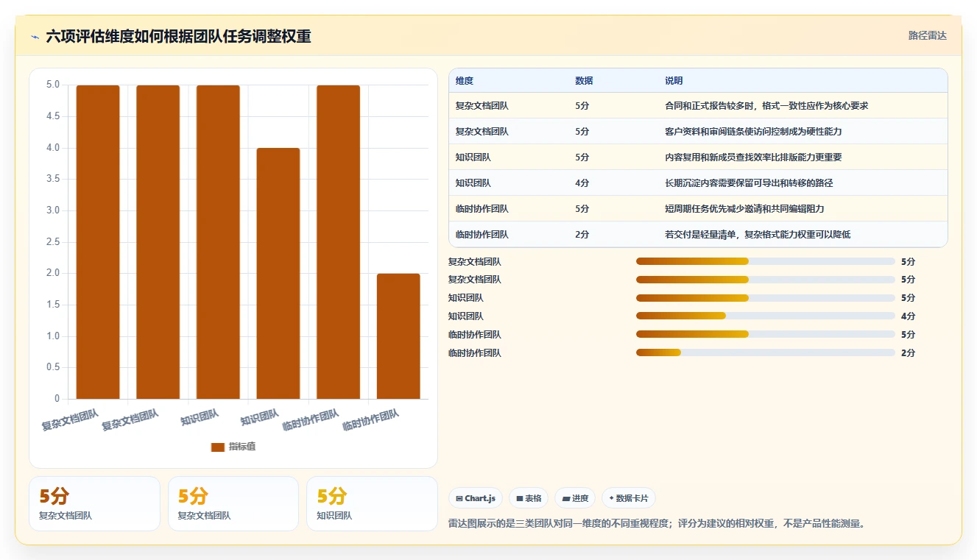Click the 临时协作团队 chart bar reaching 2.0

point(398,336)
